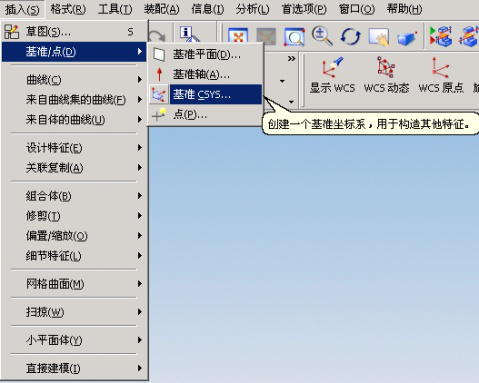Choose 基准 CSYS... entry
The width and height of the screenshot is (479, 383).
tap(205, 94)
